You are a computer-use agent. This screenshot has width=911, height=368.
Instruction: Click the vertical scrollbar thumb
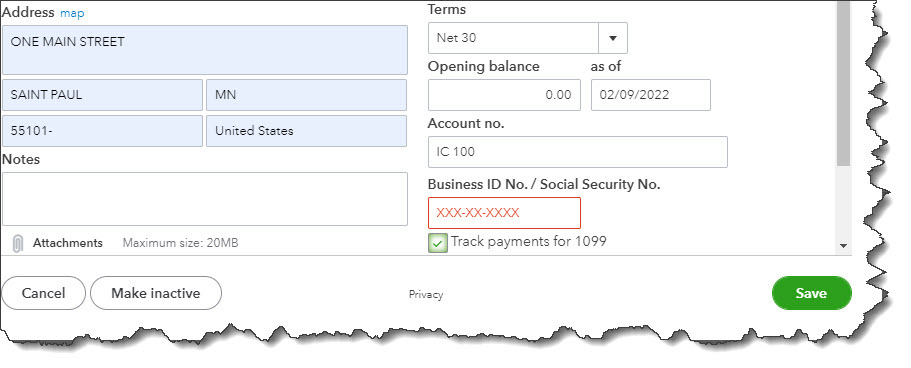coord(844,83)
